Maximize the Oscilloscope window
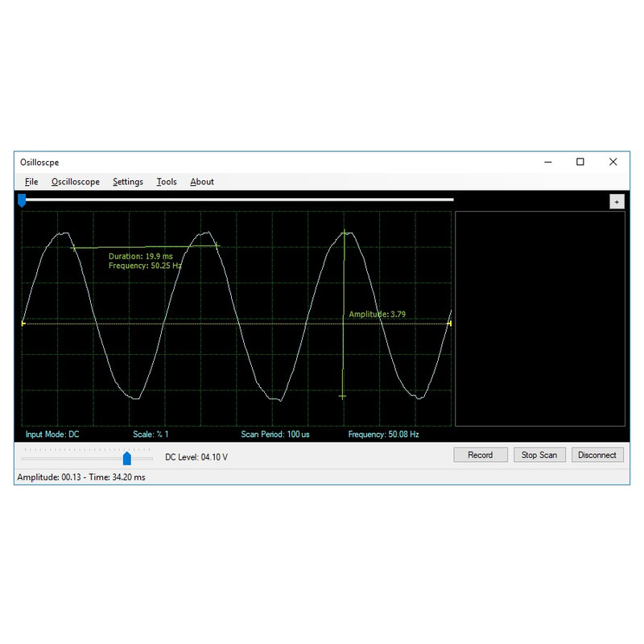The image size is (644, 644). coord(580,162)
